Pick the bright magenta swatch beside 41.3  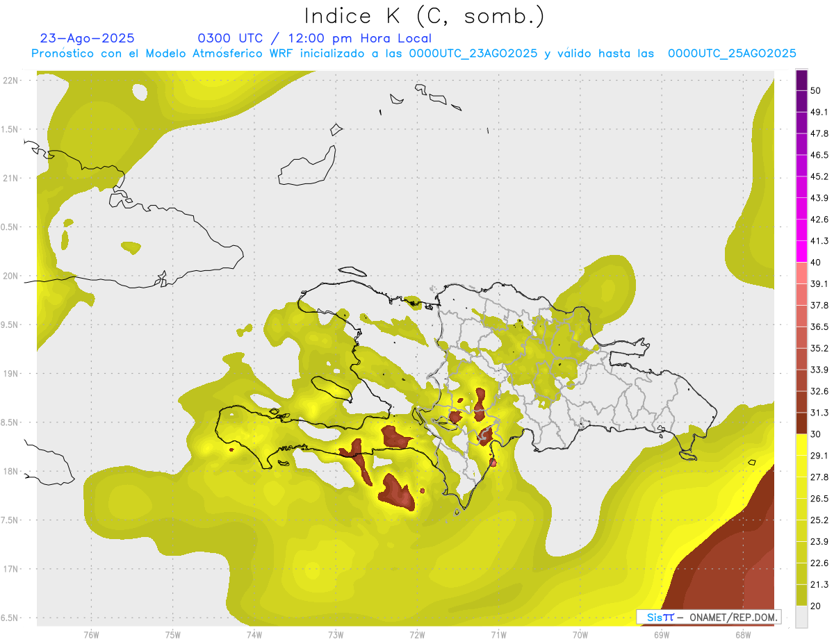coord(801,251)
